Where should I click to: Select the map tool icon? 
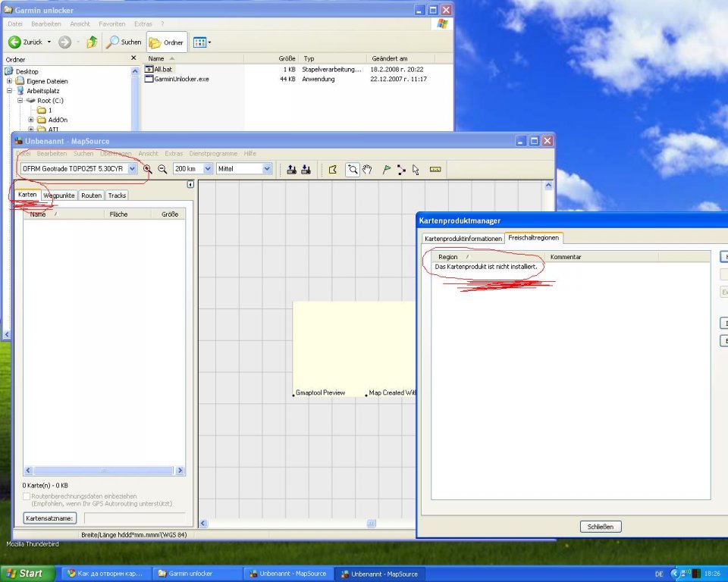tap(332, 170)
